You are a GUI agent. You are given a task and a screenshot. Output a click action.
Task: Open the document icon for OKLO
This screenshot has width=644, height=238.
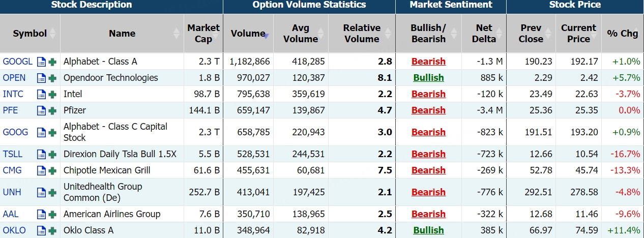click(x=42, y=231)
